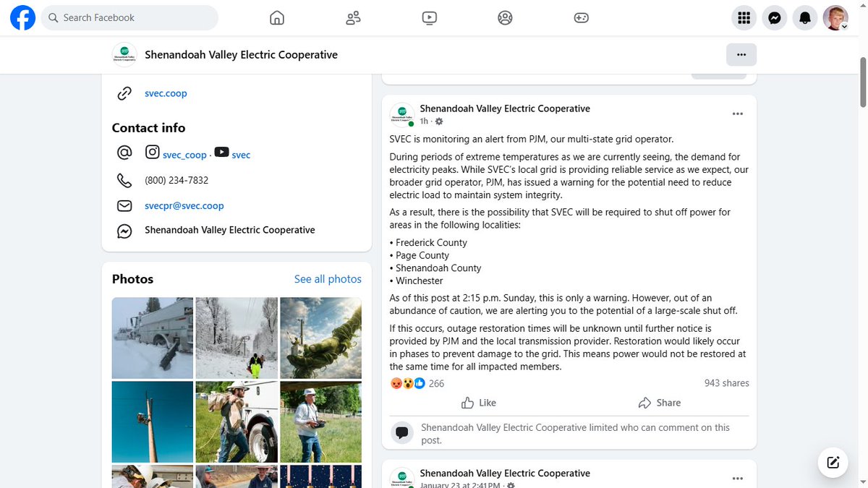Screen dimensions: 868x488
Task: Open the Home feed icon
Action: (x=277, y=18)
